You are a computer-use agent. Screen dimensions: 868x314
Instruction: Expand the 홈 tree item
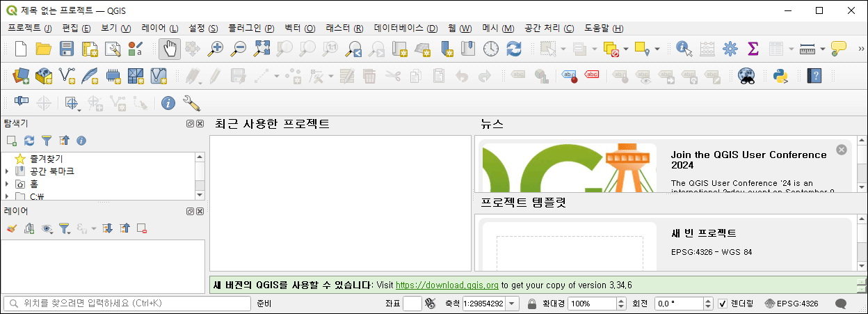(x=8, y=184)
